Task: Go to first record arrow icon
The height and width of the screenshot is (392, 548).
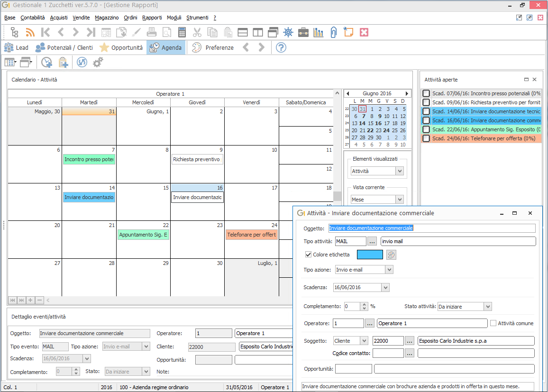Action: (x=46, y=33)
